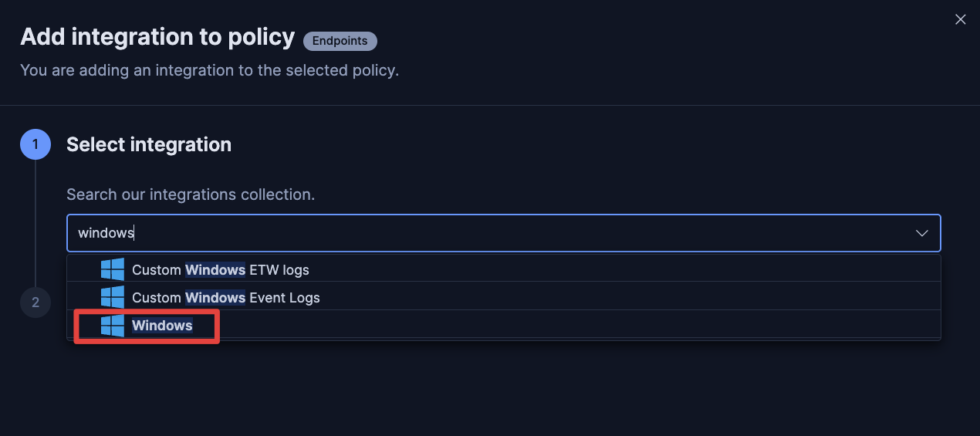980x436 pixels.
Task: Click Windows logo beside Custom Windows Event Logs
Action: (x=113, y=297)
